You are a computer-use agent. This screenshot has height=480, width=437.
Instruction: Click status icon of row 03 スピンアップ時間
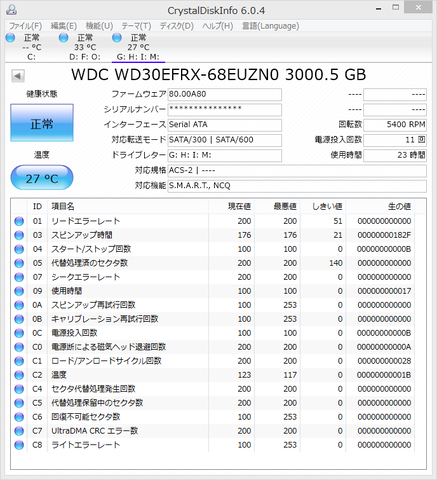coord(19,235)
